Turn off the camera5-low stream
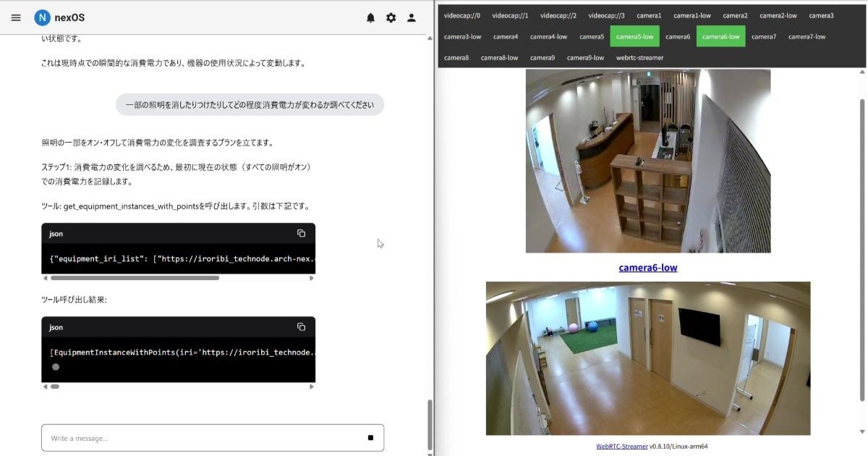This screenshot has height=456, width=868. point(634,36)
